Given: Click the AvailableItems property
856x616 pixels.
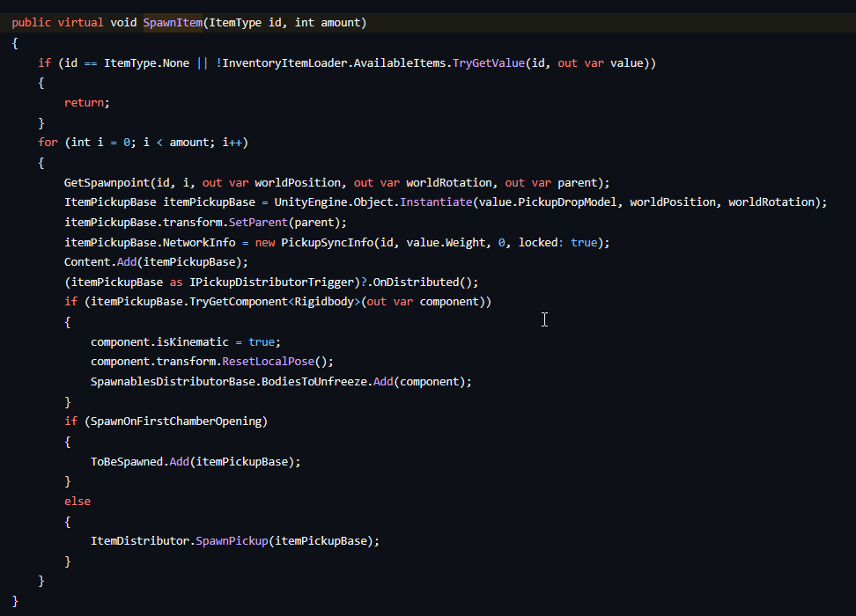Looking at the screenshot, I should (400, 63).
